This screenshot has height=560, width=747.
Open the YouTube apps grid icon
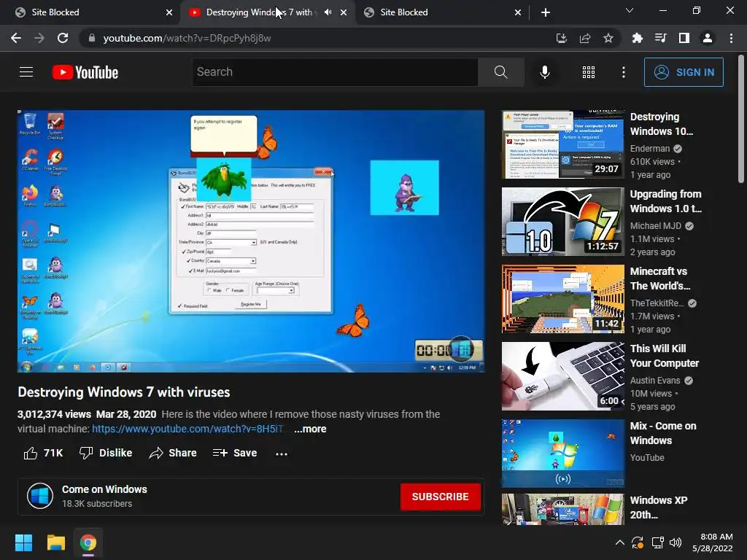tap(589, 72)
